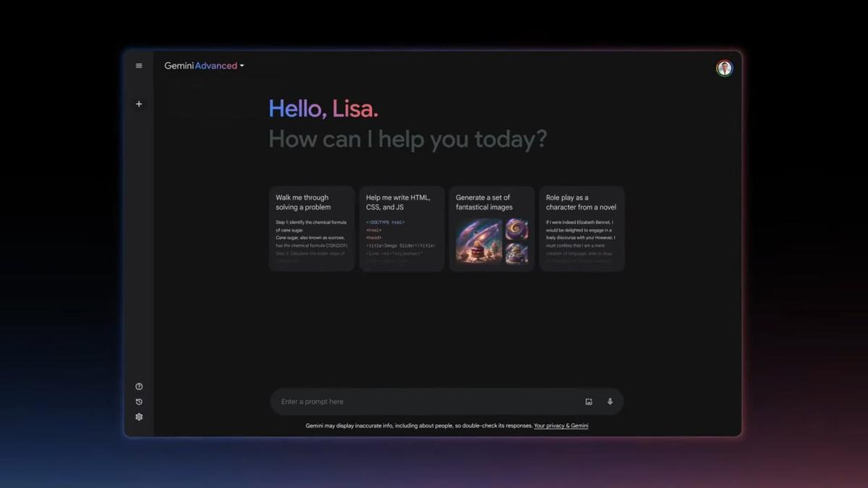868x488 pixels.
Task: Open the Activity history icon
Action: (139, 402)
